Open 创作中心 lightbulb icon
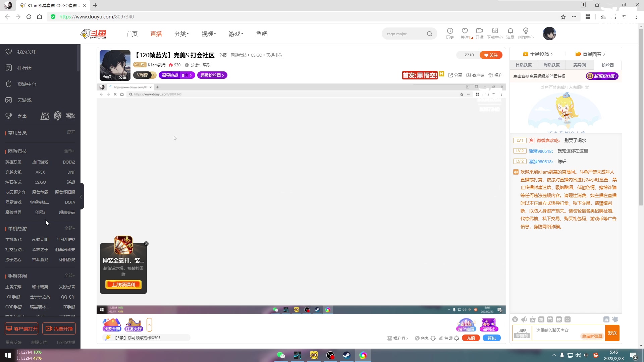 coord(526,34)
